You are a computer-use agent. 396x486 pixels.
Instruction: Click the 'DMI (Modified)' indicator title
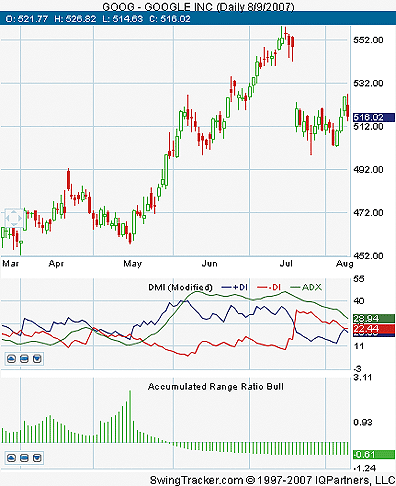180,287
